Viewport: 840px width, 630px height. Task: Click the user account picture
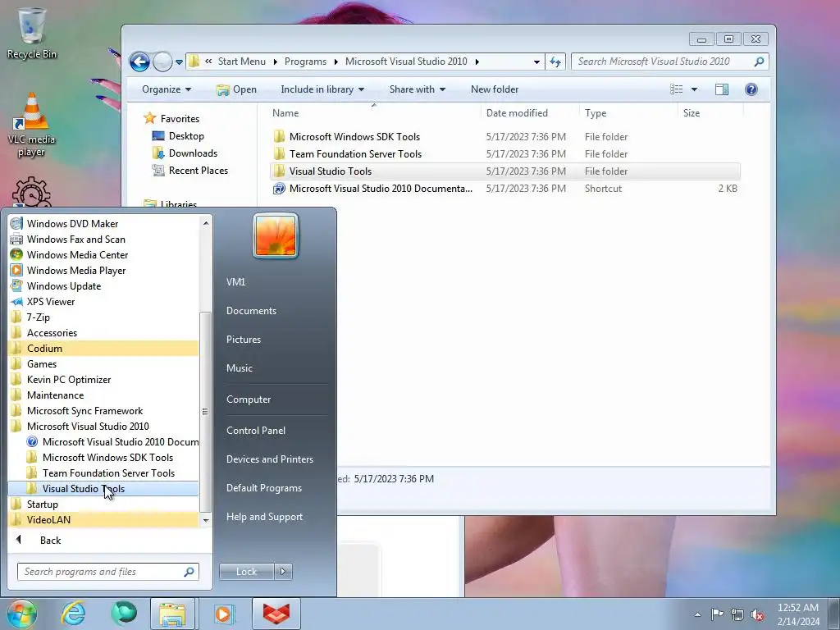276,235
